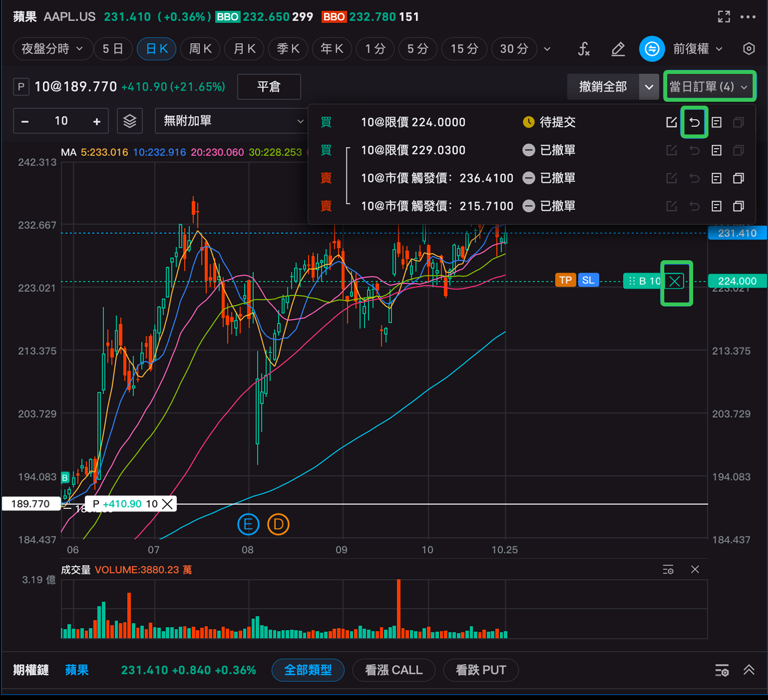View details of 229.0300 cancelled order
The width and height of the screenshot is (768, 700).
(716, 150)
